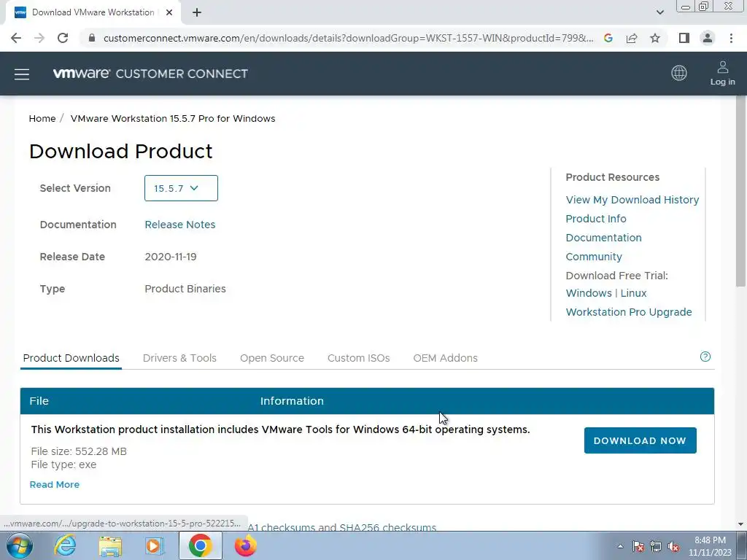Open the Release Notes link

tap(180, 225)
